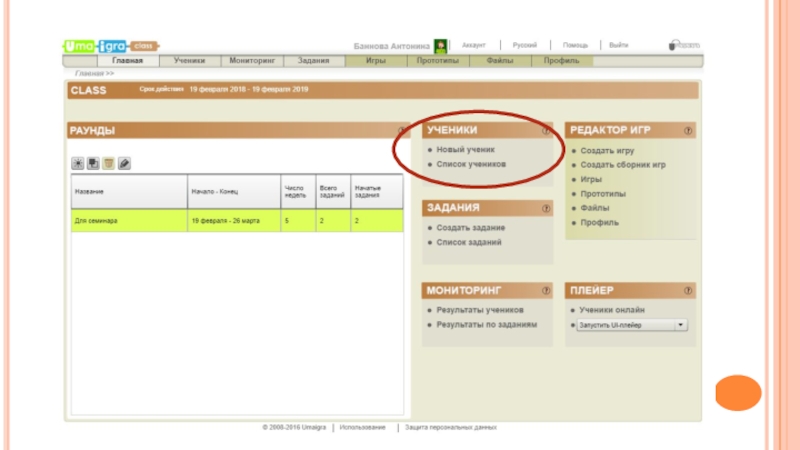Switch to the Главная tab

(128, 61)
